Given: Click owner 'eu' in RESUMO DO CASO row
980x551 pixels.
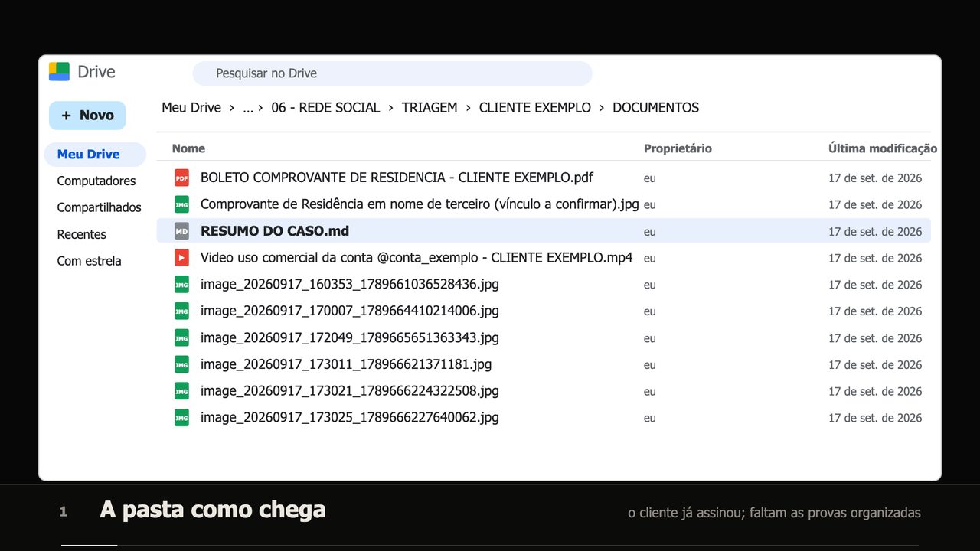Looking at the screenshot, I should tap(650, 232).
